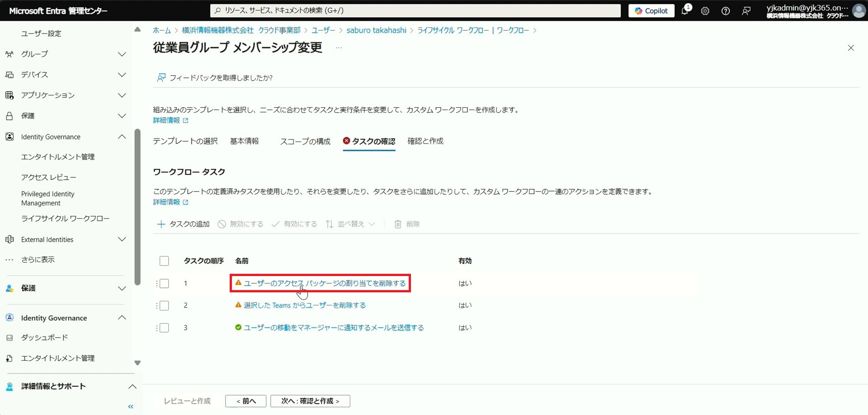Open Copilot from the header
The width and height of the screenshot is (868, 415).
click(651, 11)
